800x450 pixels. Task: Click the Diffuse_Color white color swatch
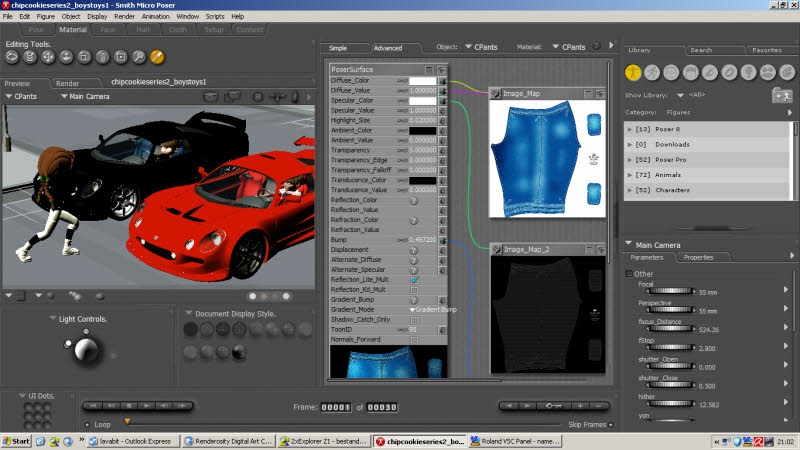[x=422, y=81]
